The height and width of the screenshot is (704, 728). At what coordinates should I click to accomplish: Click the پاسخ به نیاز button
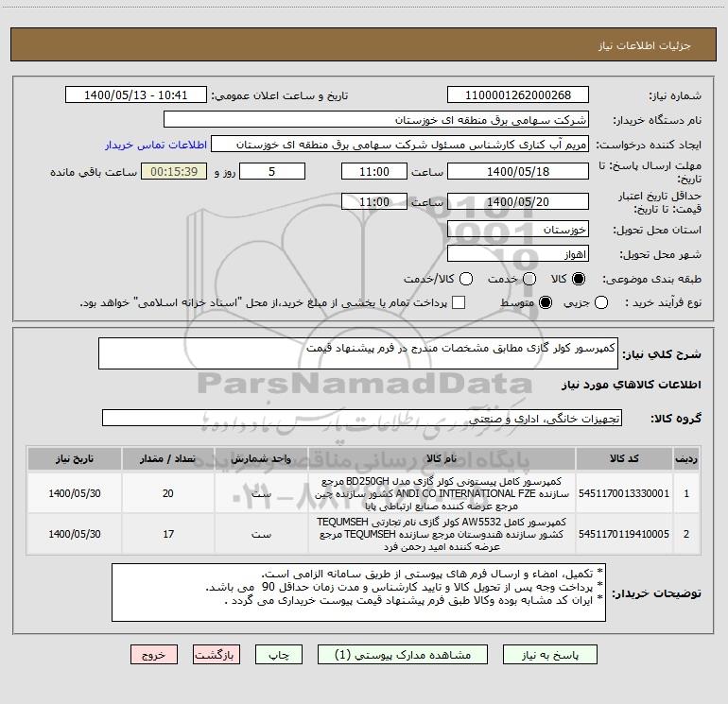[x=550, y=654]
